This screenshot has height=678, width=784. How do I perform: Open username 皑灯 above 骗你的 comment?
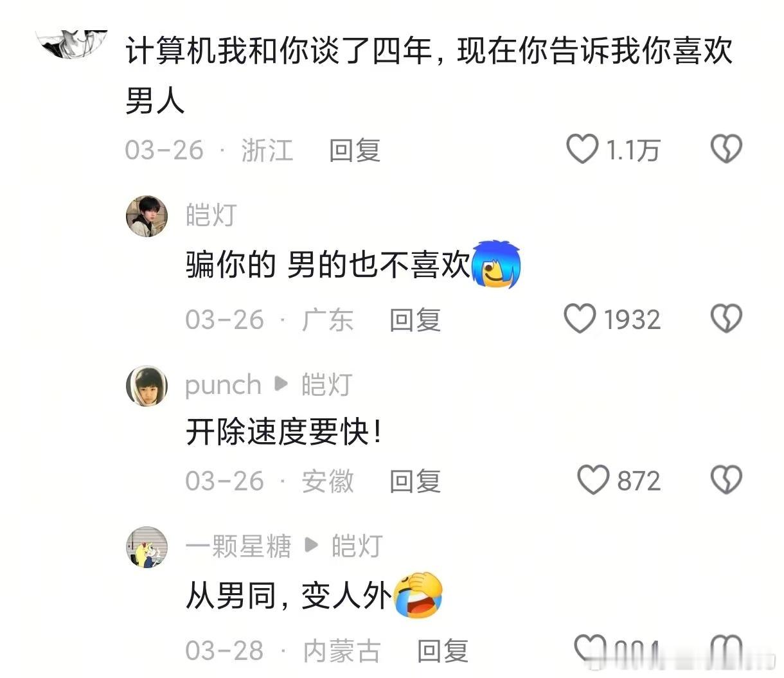click(x=211, y=215)
